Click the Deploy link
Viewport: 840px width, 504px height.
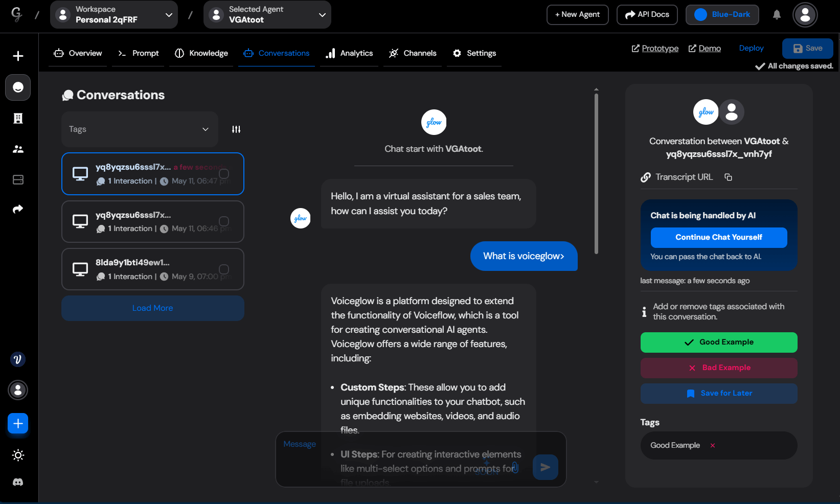point(751,48)
